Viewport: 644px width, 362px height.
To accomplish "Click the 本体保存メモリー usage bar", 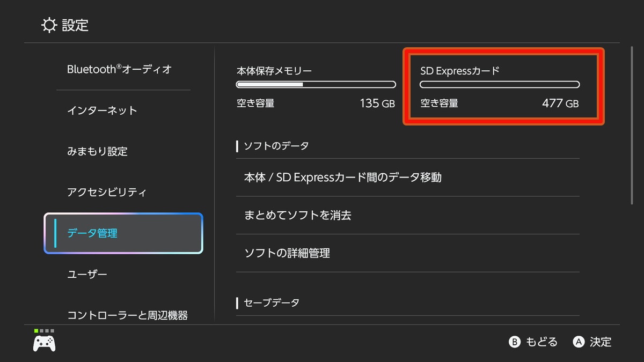I will 316,85.
